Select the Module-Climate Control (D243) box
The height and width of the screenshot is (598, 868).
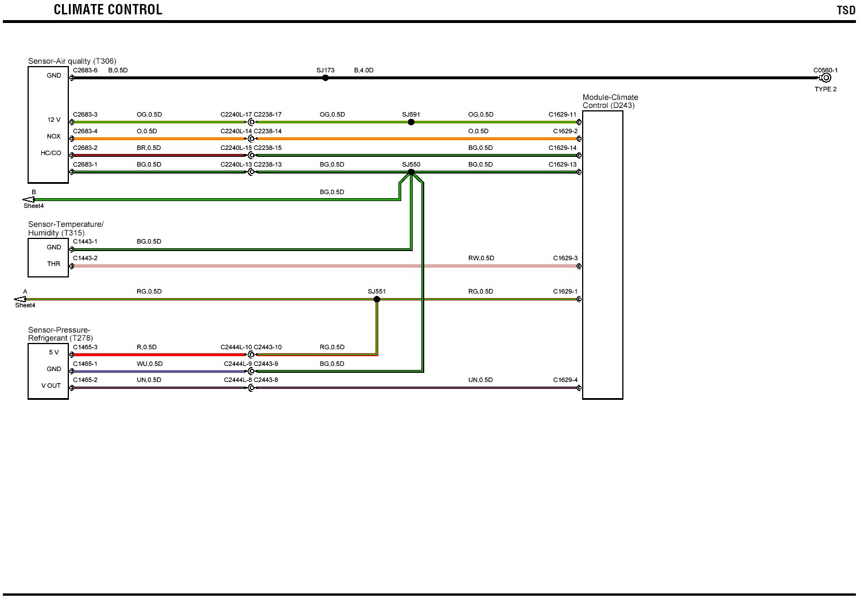(602, 254)
